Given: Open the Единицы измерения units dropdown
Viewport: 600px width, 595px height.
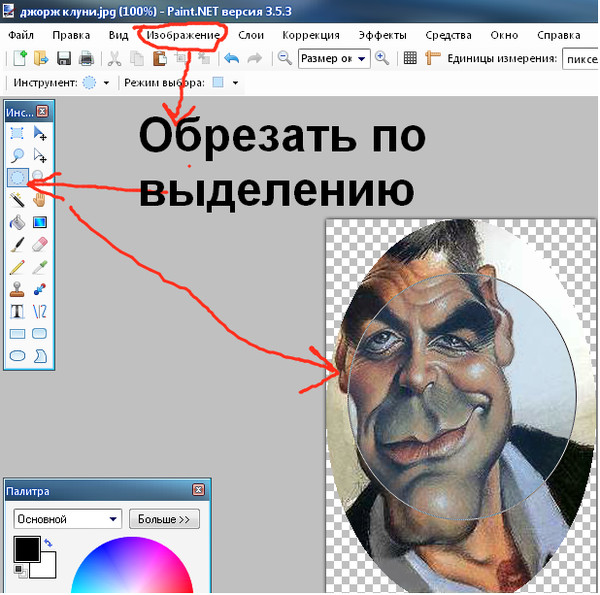Looking at the screenshot, I should coord(580,59).
